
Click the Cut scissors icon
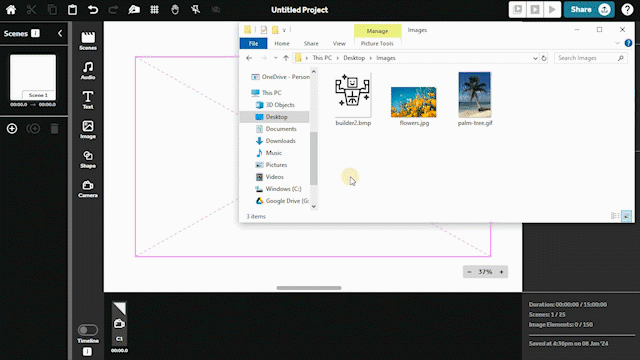(31, 9)
